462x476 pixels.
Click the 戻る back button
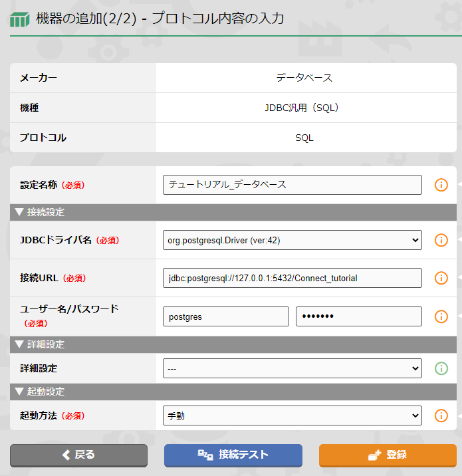tap(78, 455)
